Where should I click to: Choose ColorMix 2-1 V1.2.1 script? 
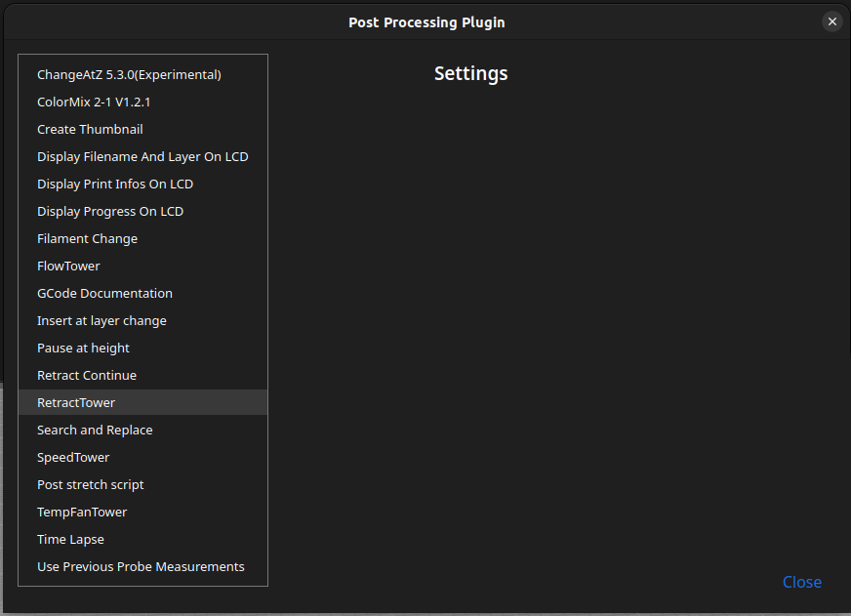pyautogui.click(x=94, y=102)
